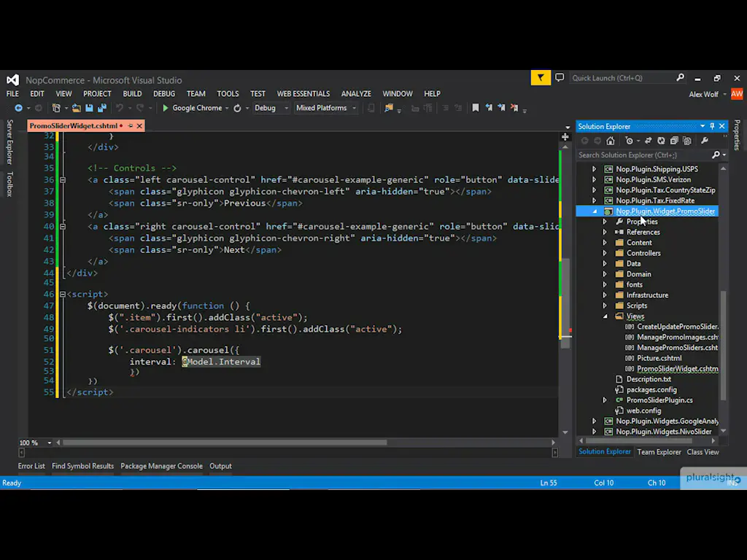Click the Solution Explorer horizontal scrollbar thumb
This screenshot has height=560, width=747.
640,441
